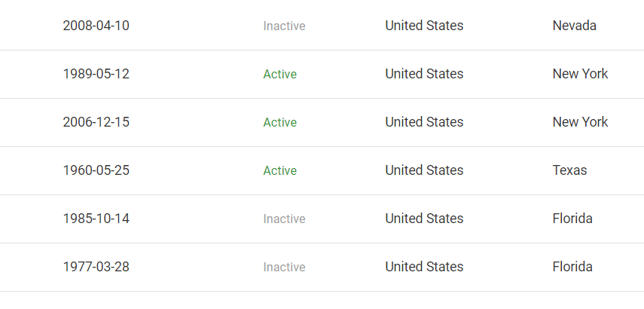Screen dimensions: 644x309
Task: Select the date 1960-05-25
Action: click(x=96, y=170)
